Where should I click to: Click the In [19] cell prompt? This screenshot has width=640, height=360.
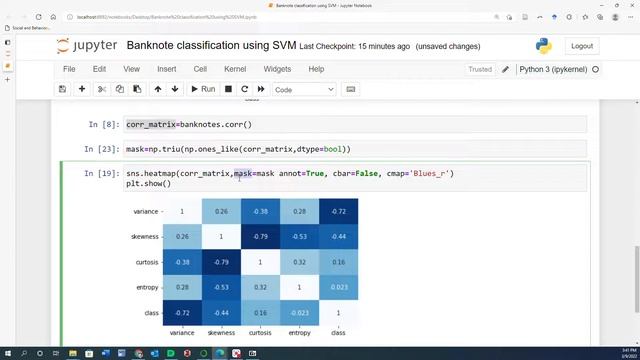pyautogui.click(x=102, y=173)
